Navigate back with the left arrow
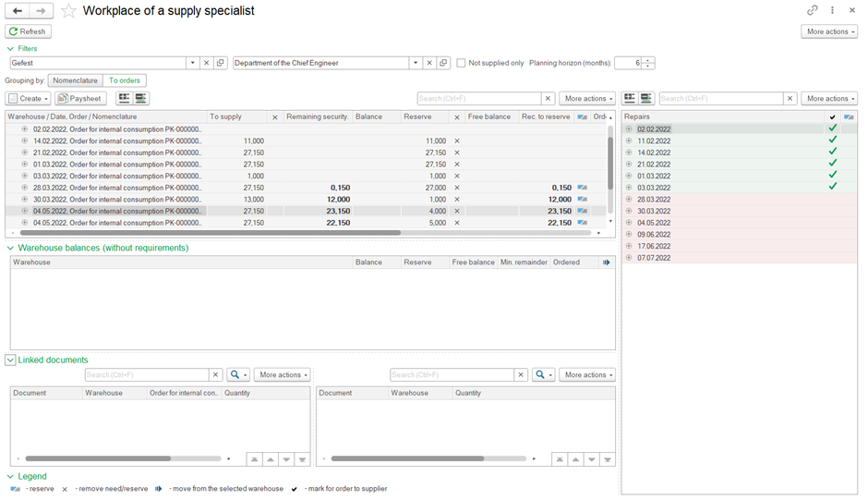Viewport: 868px width, 500px height. tap(18, 11)
